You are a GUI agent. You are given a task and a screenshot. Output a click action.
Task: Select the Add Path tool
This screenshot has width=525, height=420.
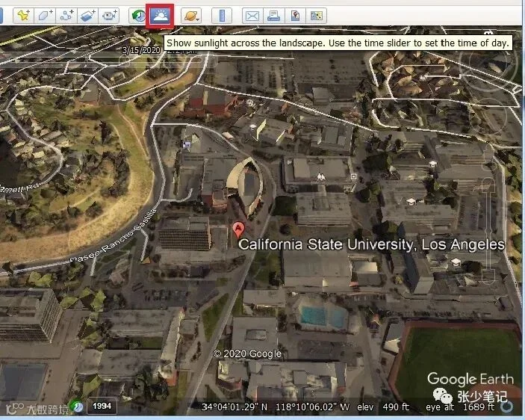point(66,16)
